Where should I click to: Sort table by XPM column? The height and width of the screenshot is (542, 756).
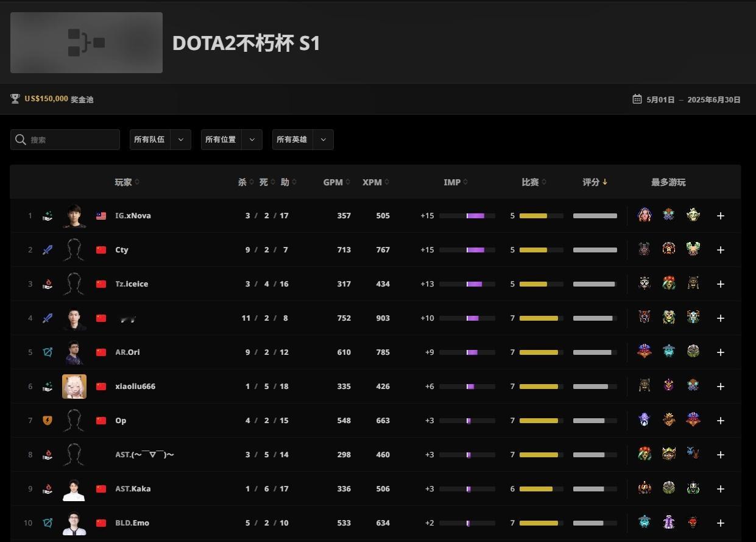click(376, 182)
